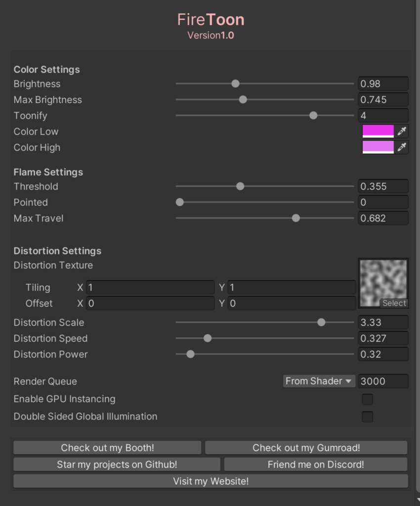Click the Distortion Scale slider handle
The width and height of the screenshot is (420, 506).
pos(321,322)
